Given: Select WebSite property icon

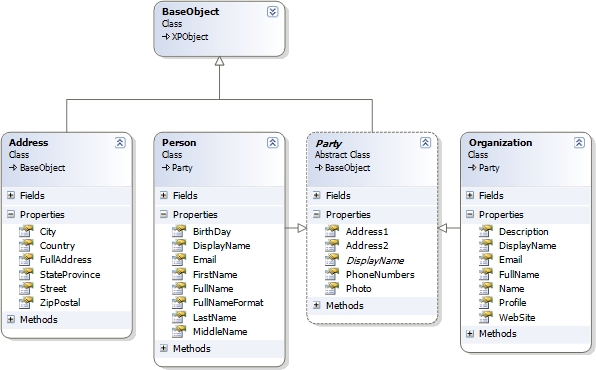Looking at the screenshot, I should pyautogui.click(x=485, y=317).
